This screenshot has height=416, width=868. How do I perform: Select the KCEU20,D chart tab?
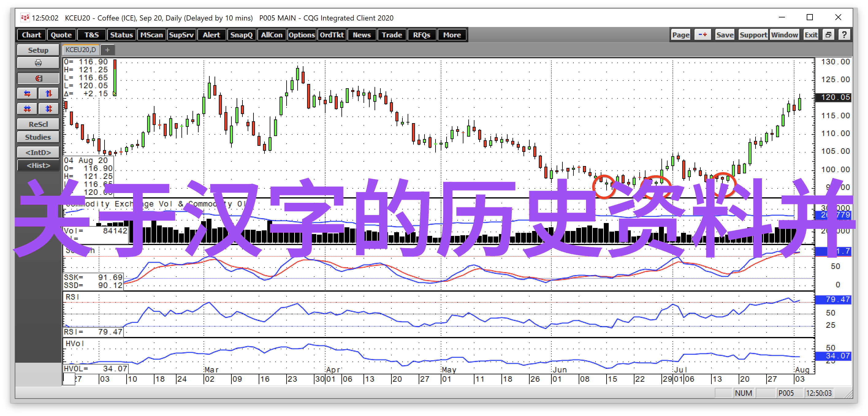point(81,50)
